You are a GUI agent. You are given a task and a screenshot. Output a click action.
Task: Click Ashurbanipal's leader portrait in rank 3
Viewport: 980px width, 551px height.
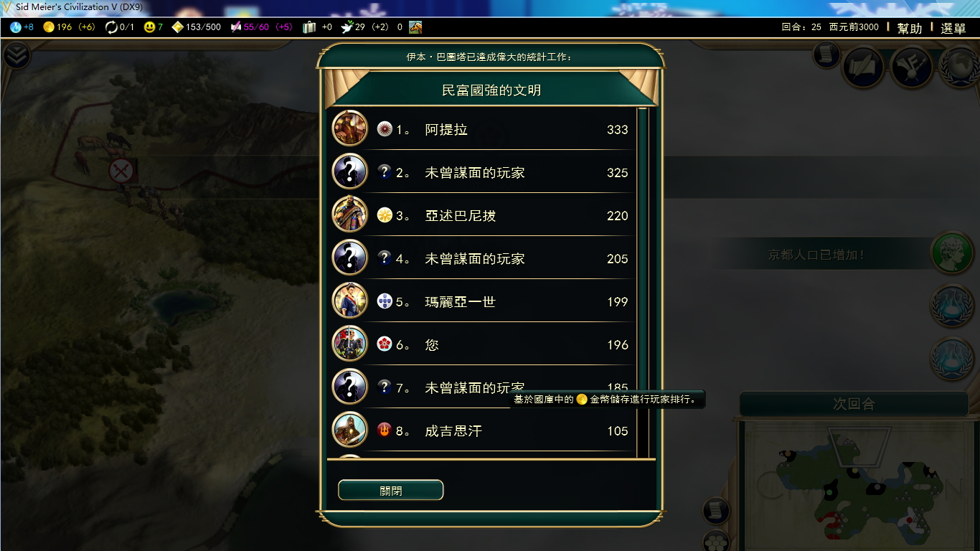click(x=350, y=215)
